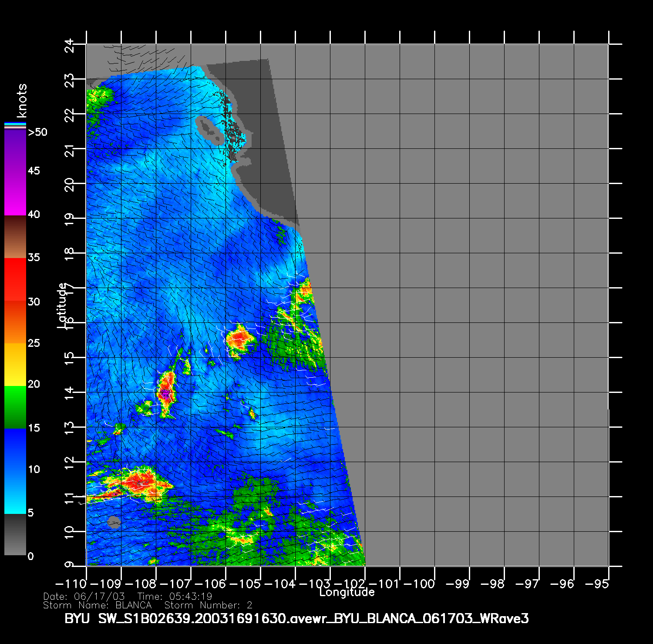Screen dimensions: 653x644
Task: Click the -110 longitude tick label
Action: 71,584
